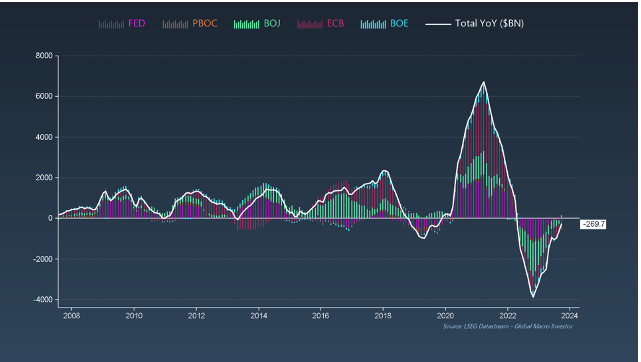Click the -259.7 latest value label
The image size is (641, 362).
tap(593, 224)
